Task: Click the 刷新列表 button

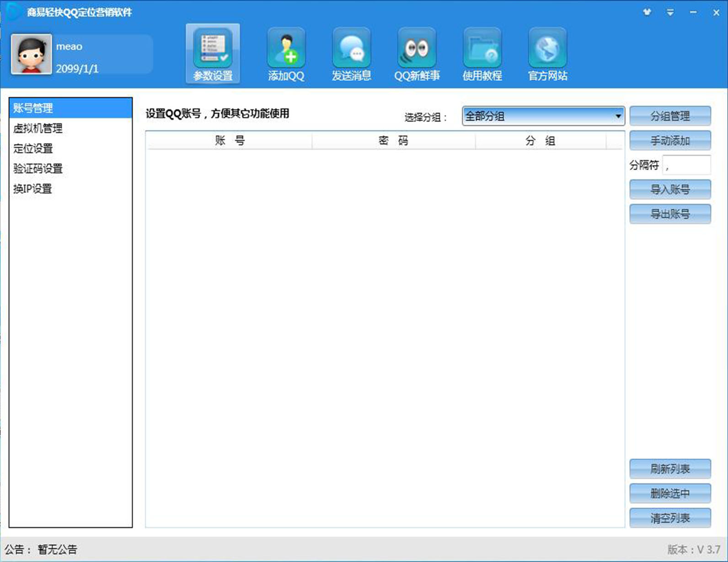Action: [x=670, y=469]
